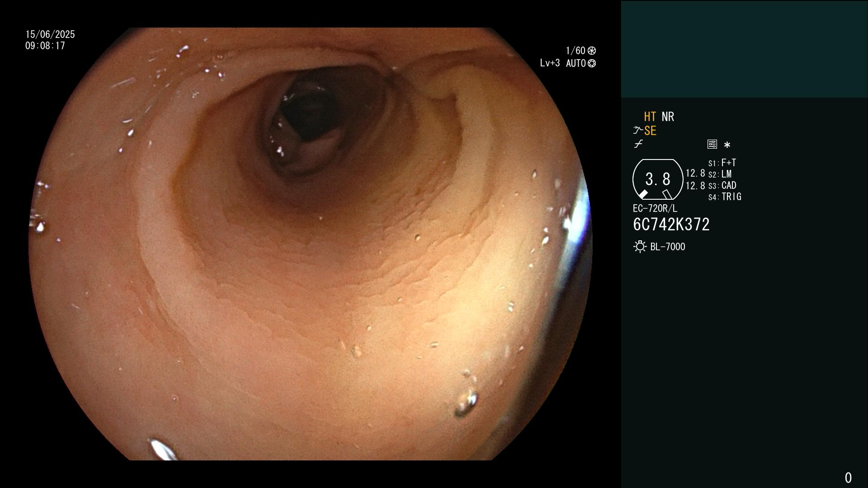Image resolution: width=868 pixels, height=488 pixels.
Task: Click the S2: LM switch assignment
Action: tap(720, 174)
